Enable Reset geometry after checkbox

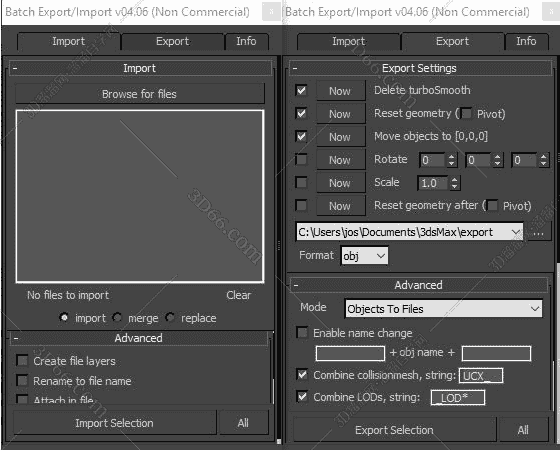(x=301, y=205)
